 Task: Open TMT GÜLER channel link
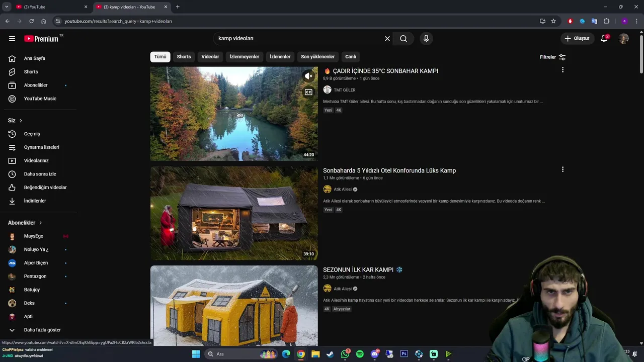click(x=345, y=90)
